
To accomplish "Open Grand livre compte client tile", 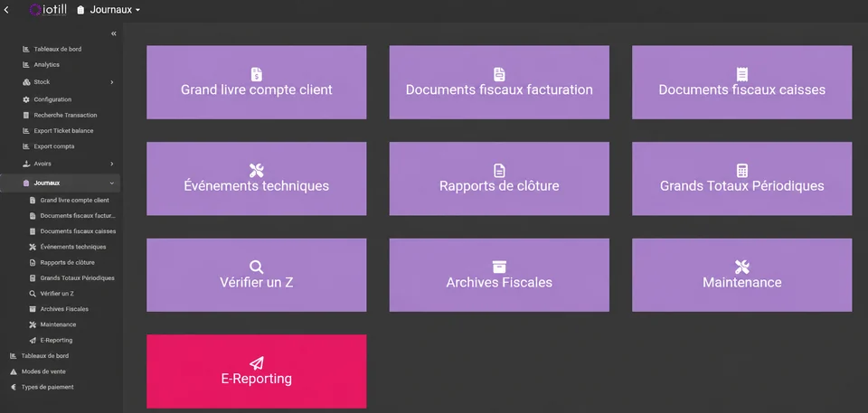I will (256, 82).
